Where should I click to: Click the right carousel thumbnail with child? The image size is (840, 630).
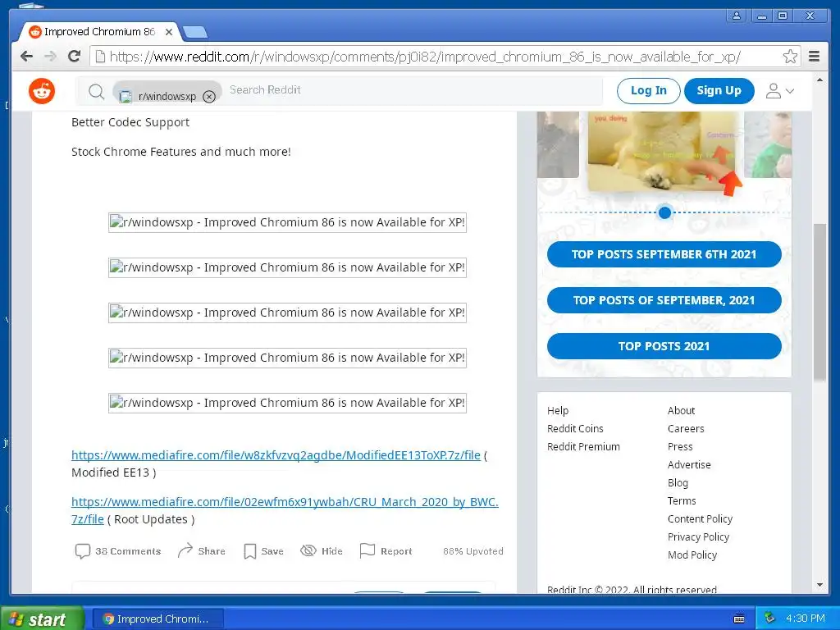tap(768, 144)
